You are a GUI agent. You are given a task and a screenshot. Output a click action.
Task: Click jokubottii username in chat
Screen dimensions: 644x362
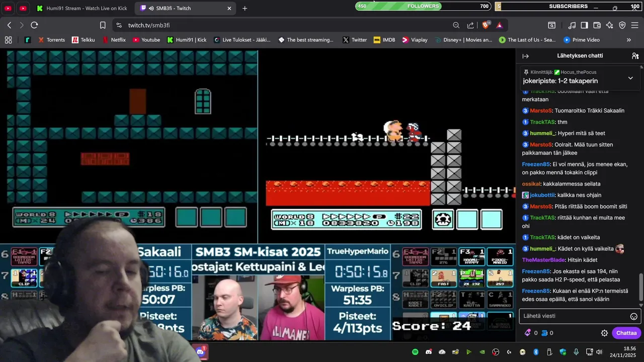[542, 195]
